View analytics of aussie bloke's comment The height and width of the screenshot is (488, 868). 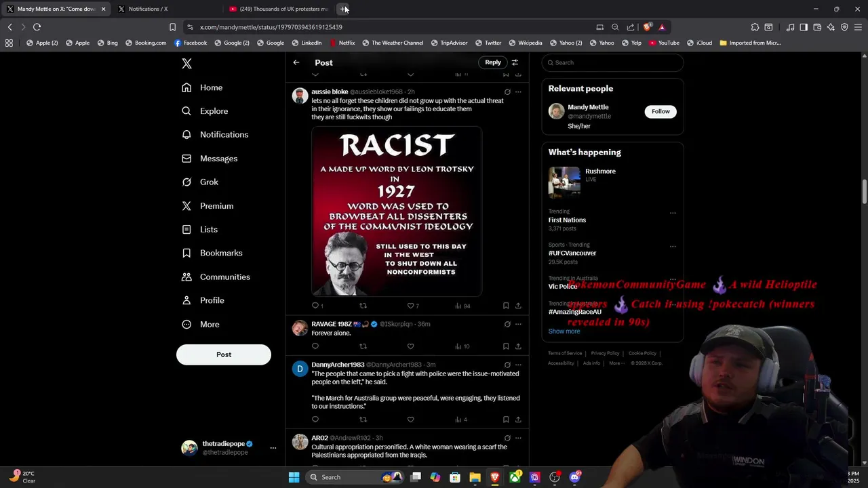coord(462,306)
